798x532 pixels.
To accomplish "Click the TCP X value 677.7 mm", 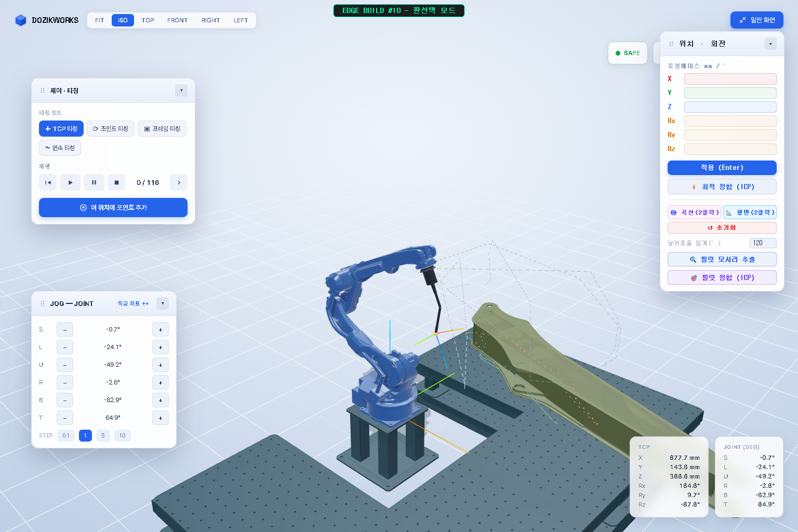I will 685,458.
